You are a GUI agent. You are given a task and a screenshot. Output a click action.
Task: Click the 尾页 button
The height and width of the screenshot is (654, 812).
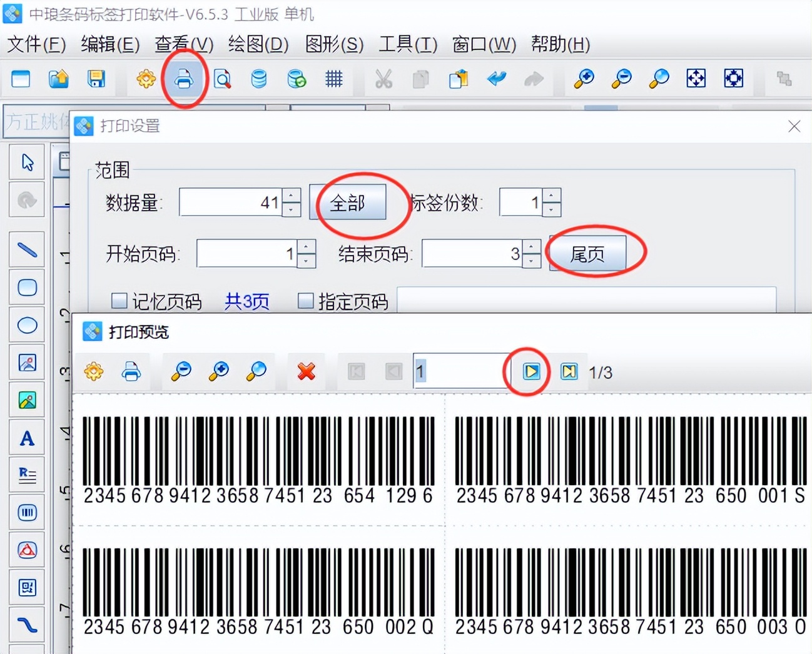[588, 254]
